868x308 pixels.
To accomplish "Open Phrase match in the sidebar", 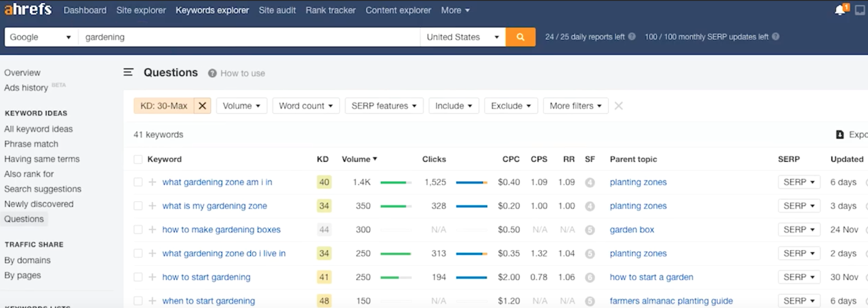I will 31,144.
